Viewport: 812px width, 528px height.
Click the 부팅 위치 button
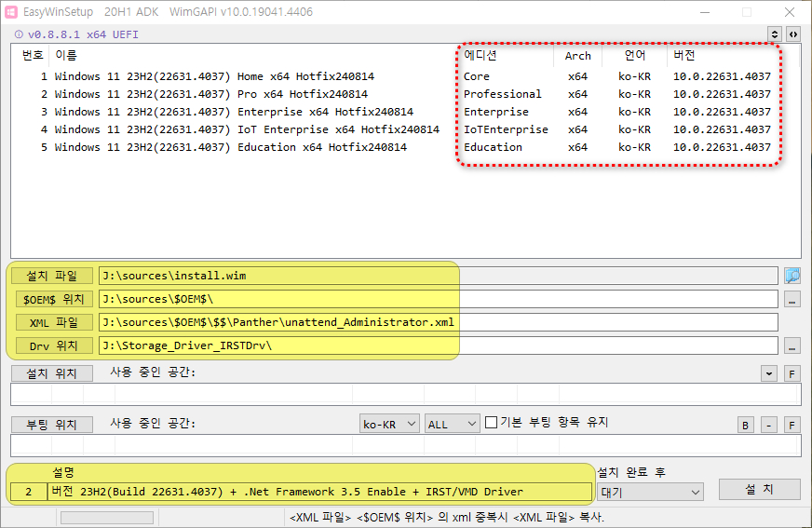click(52, 425)
